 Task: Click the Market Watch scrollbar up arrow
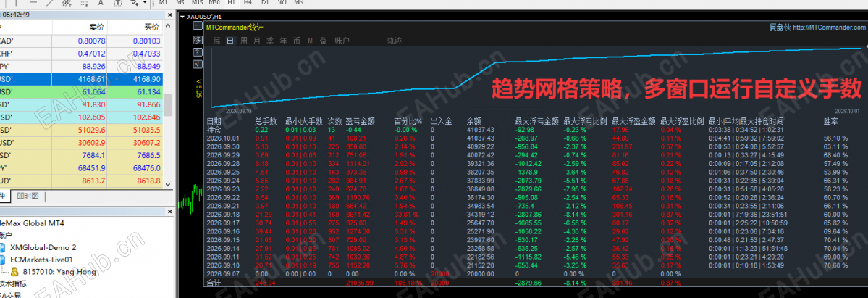click(x=168, y=25)
